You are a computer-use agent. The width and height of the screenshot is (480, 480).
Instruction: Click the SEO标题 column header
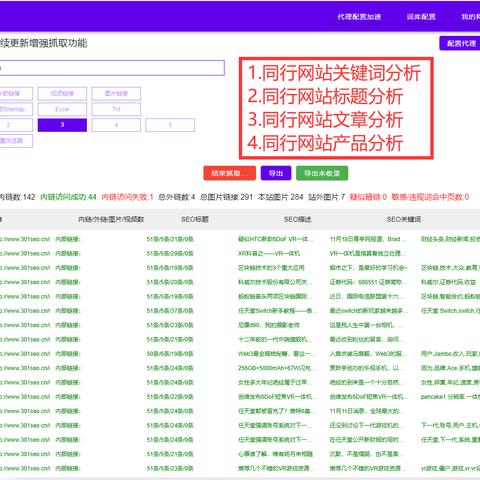[x=195, y=219]
